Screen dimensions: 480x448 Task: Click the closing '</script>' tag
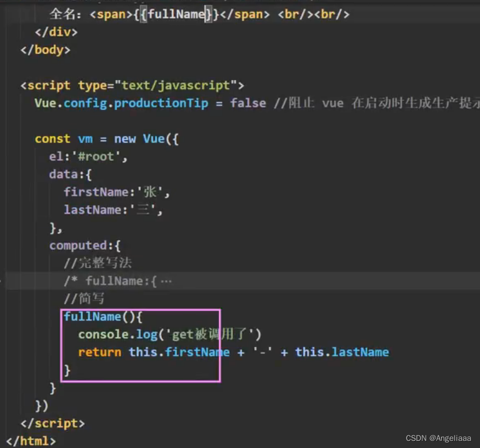52,423
